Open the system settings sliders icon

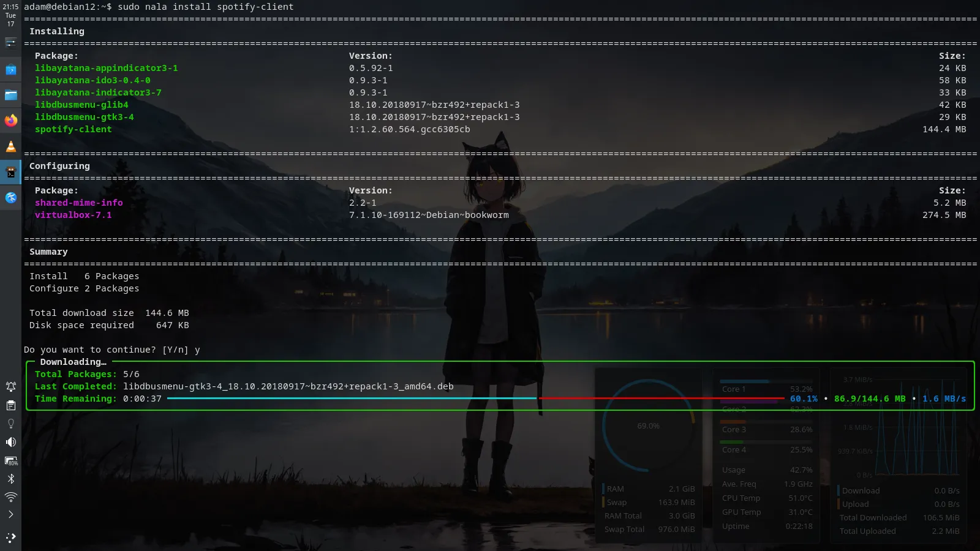[x=10, y=42]
